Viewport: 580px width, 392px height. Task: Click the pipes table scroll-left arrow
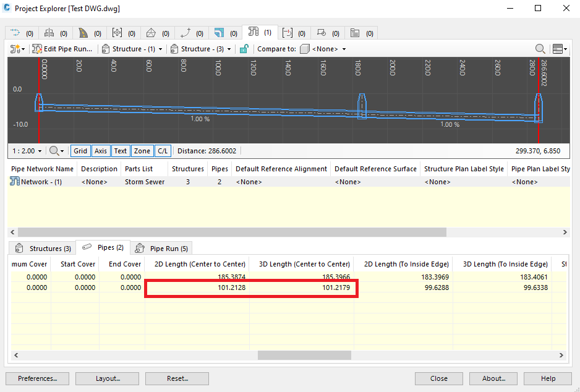(x=16, y=355)
